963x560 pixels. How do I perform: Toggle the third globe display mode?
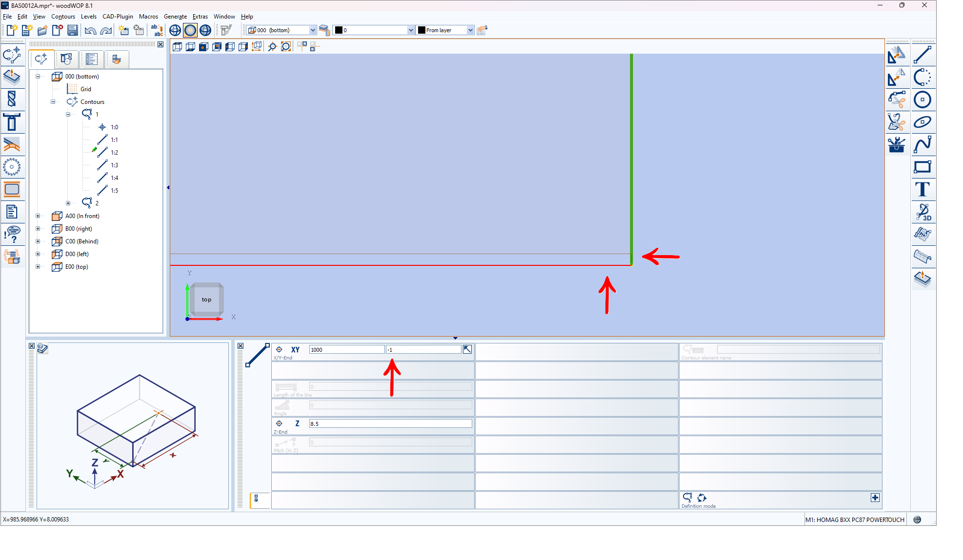(x=205, y=30)
